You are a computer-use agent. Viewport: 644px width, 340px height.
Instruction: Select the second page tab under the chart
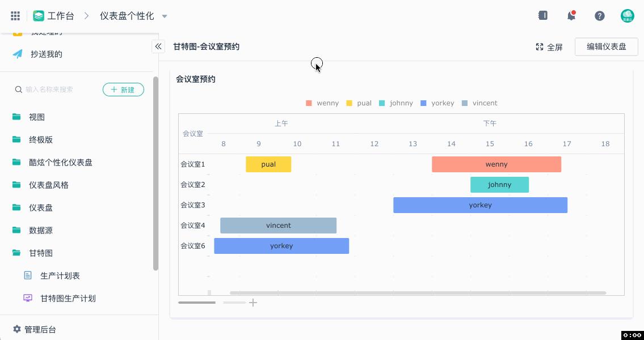point(234,303)
